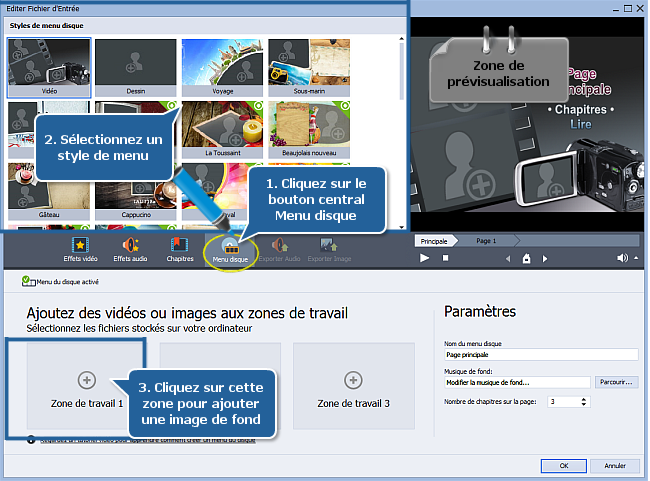Select the Menu disque central button
This screenshot has width=650, height=481.
[230, 251]
